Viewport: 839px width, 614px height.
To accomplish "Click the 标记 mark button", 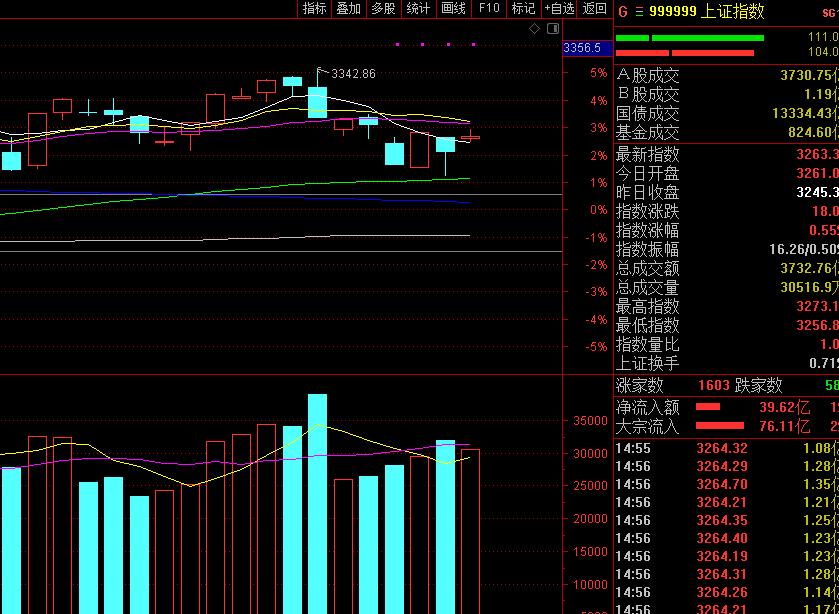I will (x=523, y=9).
